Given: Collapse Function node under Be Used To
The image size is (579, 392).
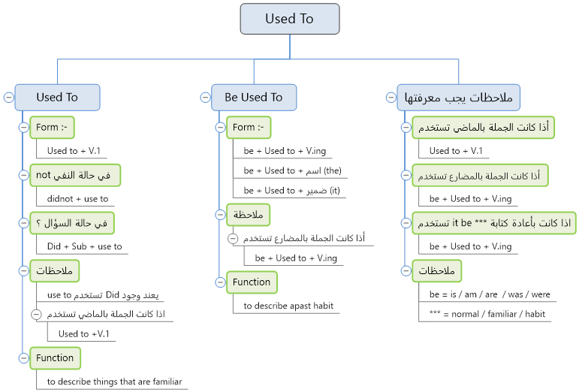Looking at the screenshot, I should [221, 282].
